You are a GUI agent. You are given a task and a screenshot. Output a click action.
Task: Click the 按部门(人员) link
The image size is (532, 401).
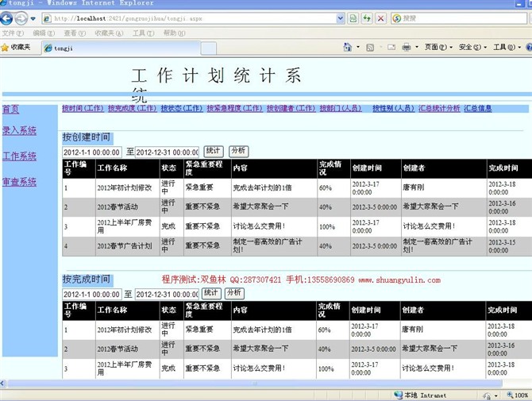point(341,108)
